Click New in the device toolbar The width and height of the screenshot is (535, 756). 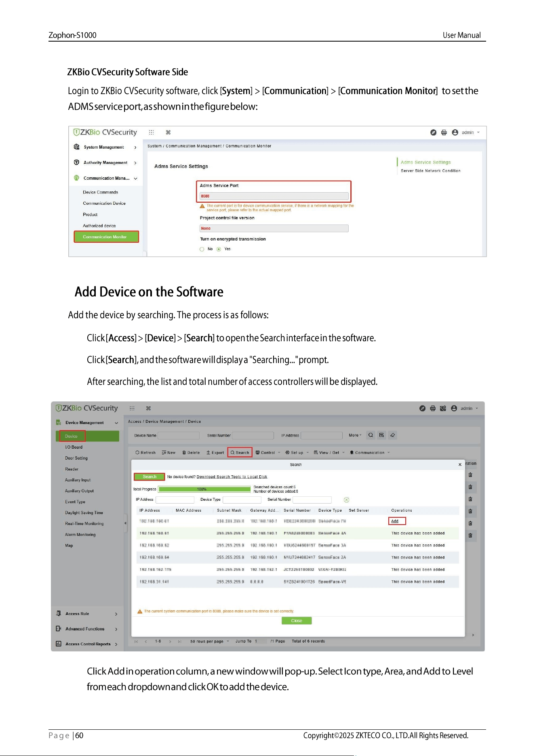click(x=169, y=453)
